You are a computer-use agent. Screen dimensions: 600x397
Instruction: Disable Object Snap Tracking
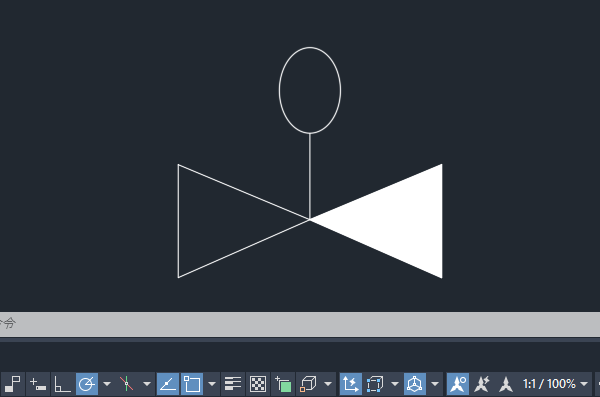tap(168, 384)
